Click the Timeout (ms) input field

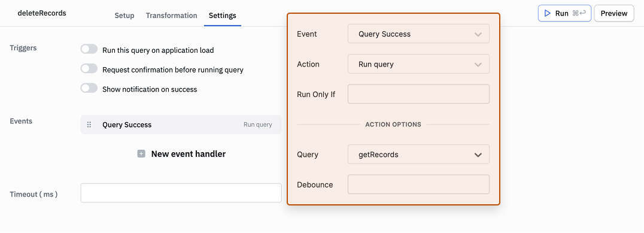[x=181, y=193]
